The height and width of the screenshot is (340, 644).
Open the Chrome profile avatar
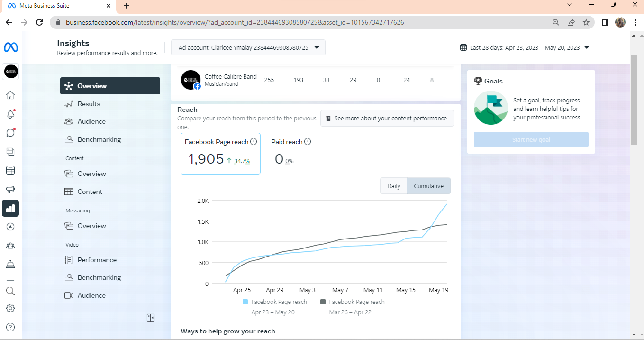click(x=620, y=22)
